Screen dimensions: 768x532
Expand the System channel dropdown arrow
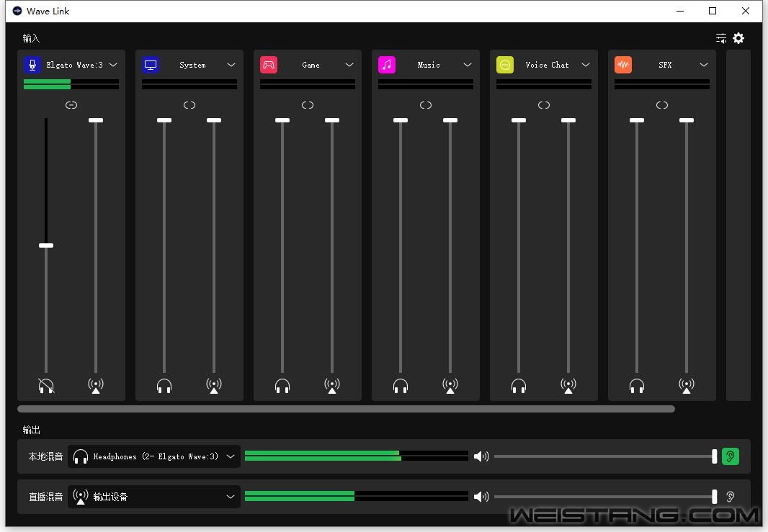(231, 65)
